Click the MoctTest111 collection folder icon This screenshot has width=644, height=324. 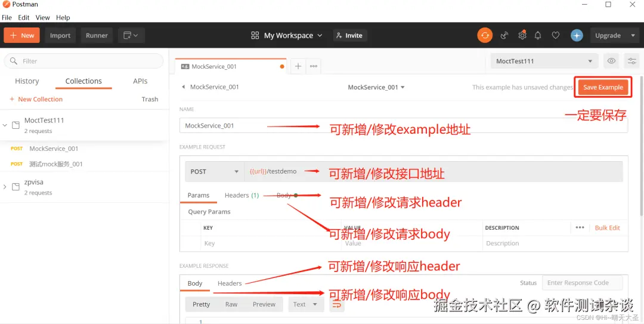coord(16,125)
